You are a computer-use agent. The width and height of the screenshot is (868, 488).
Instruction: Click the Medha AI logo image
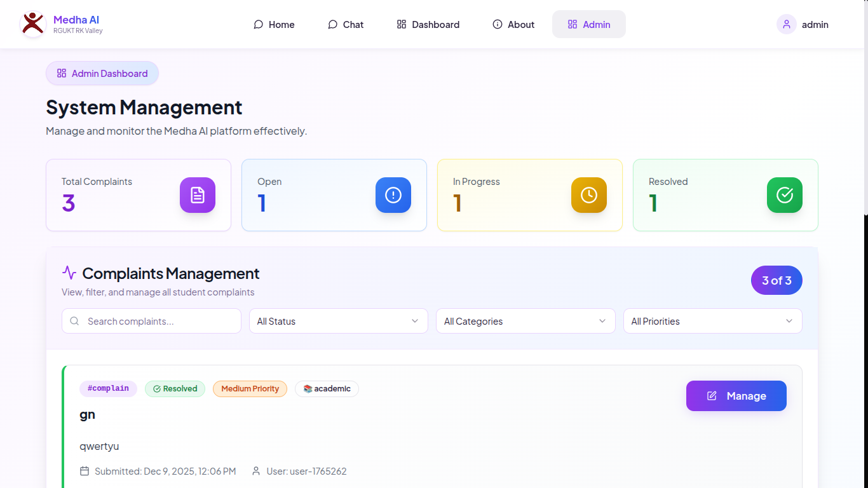click(33, 24)
